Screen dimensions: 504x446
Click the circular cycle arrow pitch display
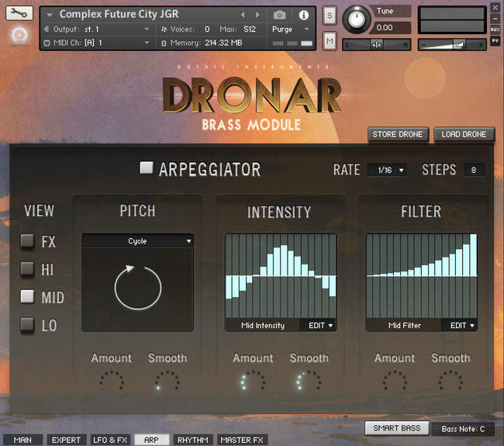(x=137, y=287)
